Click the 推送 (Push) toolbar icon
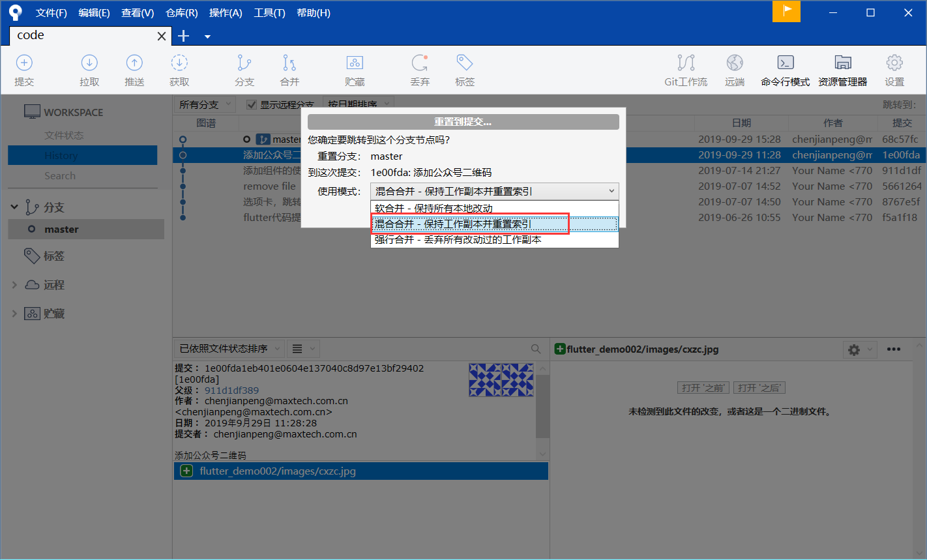Screen dimensions: 927x560 coord(134,68)
